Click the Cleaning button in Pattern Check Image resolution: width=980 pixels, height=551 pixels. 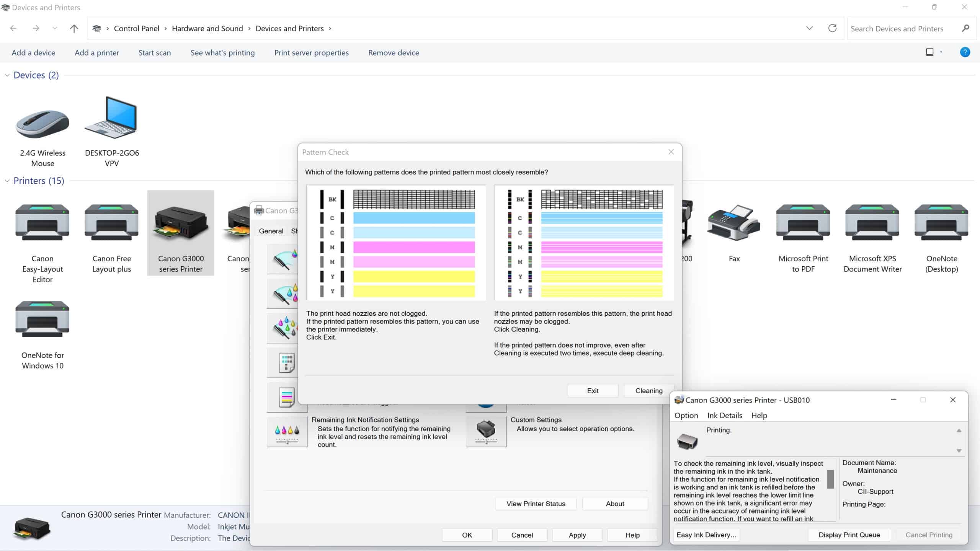(x=648, y=391)
